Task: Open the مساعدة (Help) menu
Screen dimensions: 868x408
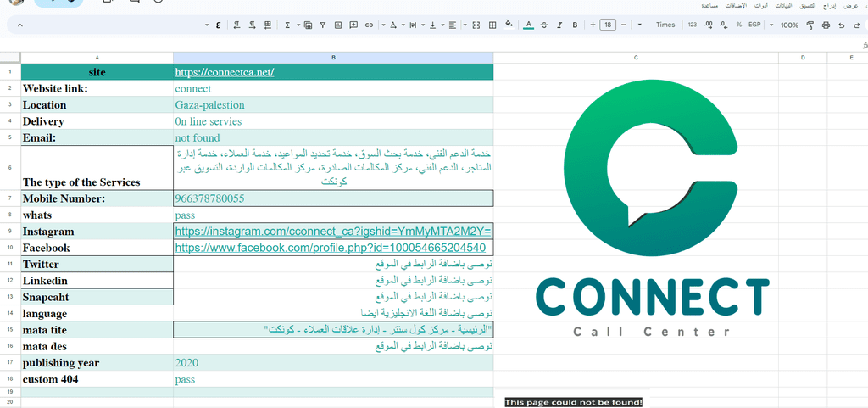Action: [x=710, y=6]
